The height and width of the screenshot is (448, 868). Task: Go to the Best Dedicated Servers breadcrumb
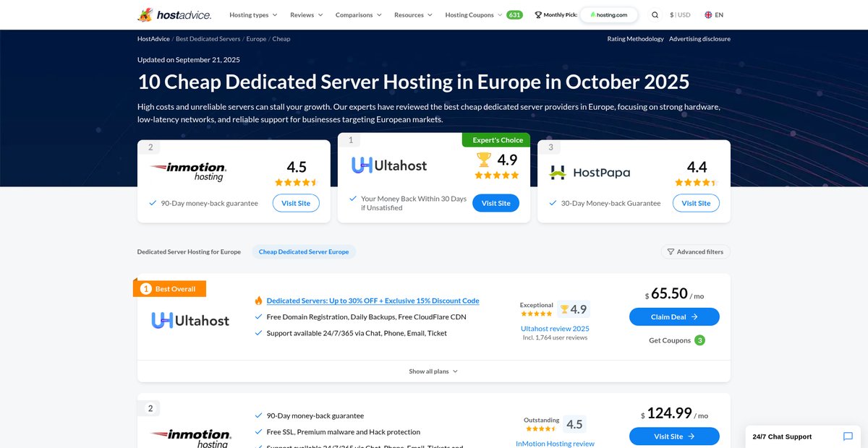(208, 39)
